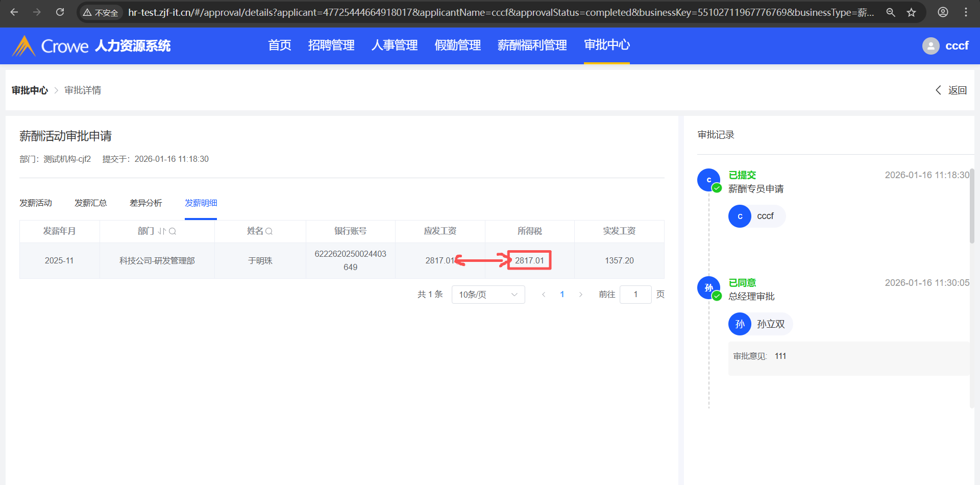Screen dimensions: 980x485
Task: Switch to the 差异分析 tab
Action: click(x=145, y=203)
